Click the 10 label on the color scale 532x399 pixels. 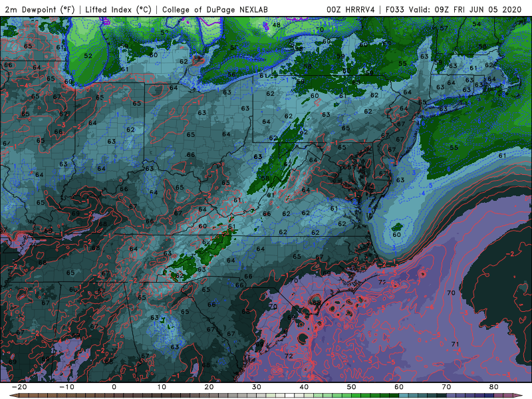click(x=162, y=387)
